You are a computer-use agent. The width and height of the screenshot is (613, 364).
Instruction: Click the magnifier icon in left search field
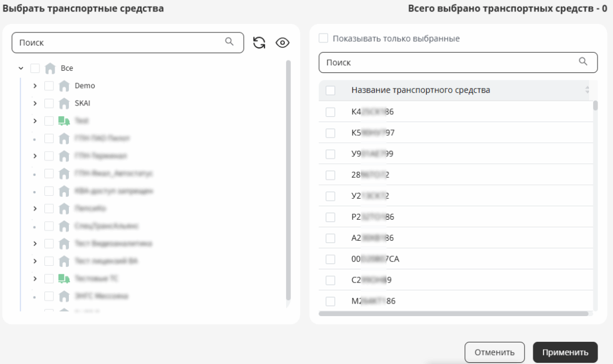tap(229, 41)
